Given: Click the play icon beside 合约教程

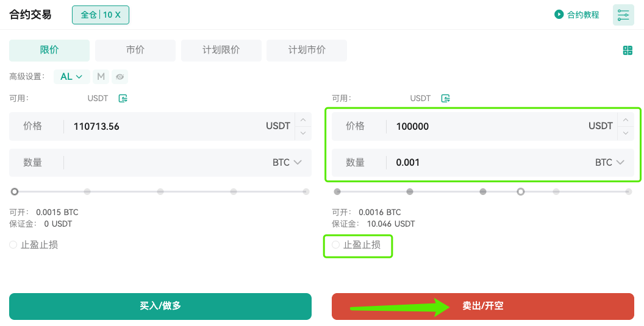Looking at the screenshot, I should click(x=559, y=15).
